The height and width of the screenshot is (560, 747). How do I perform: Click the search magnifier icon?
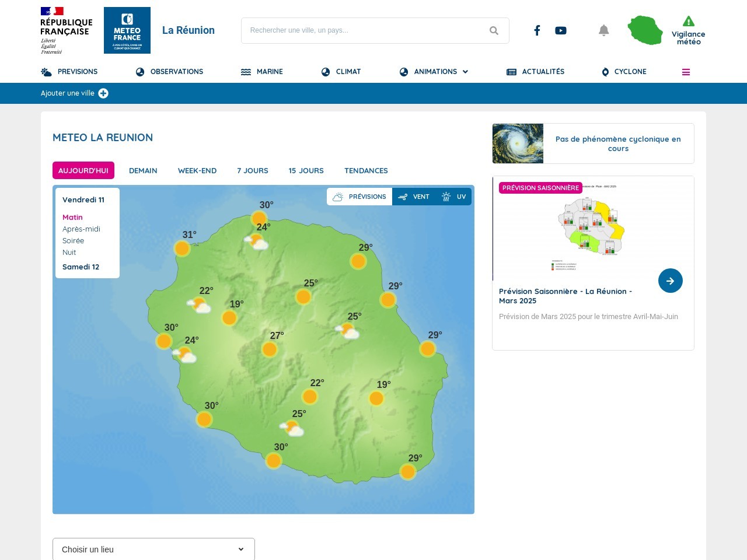pyautogui.click(x=494, y=30)
